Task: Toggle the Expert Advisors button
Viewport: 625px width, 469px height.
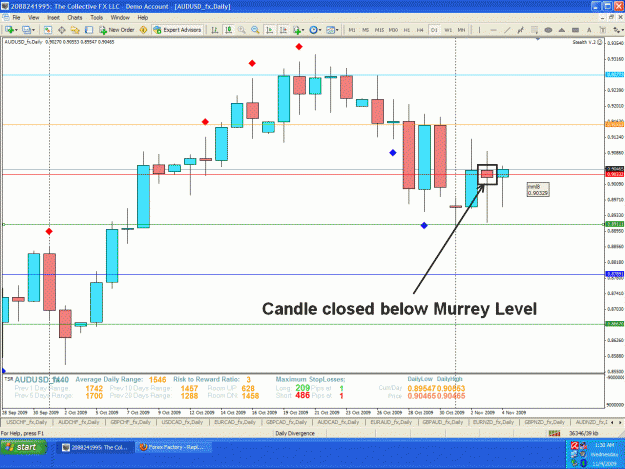Action: click(x=177, y=30)
